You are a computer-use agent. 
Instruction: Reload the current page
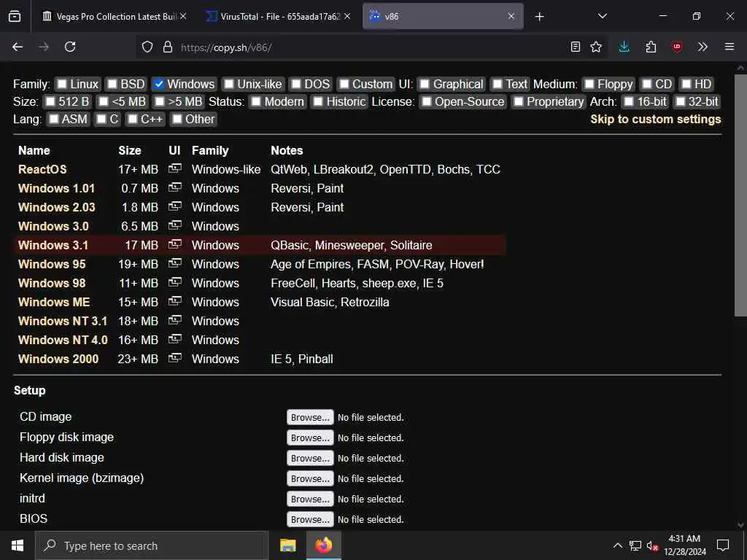70,47
